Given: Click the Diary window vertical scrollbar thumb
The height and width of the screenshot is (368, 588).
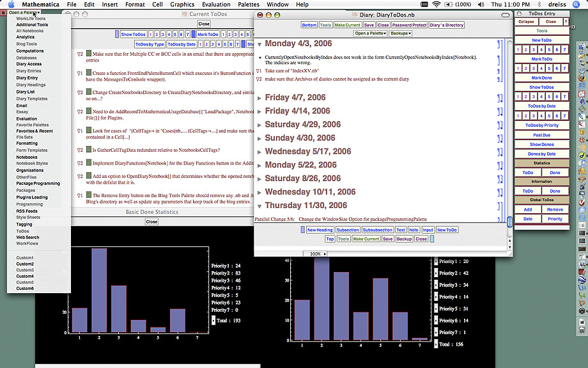Looking at the screenshot, I should pyautogui.click(x=509, y=221).
